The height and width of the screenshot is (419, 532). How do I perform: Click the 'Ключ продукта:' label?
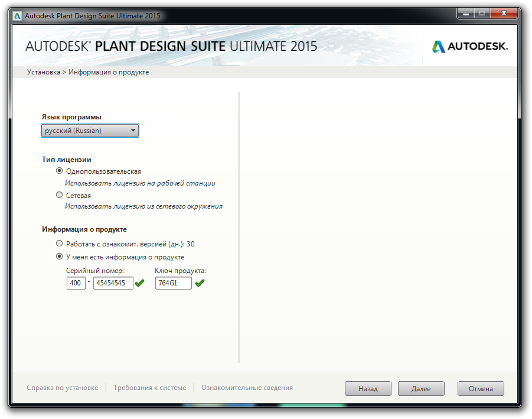tap(181, 271)
